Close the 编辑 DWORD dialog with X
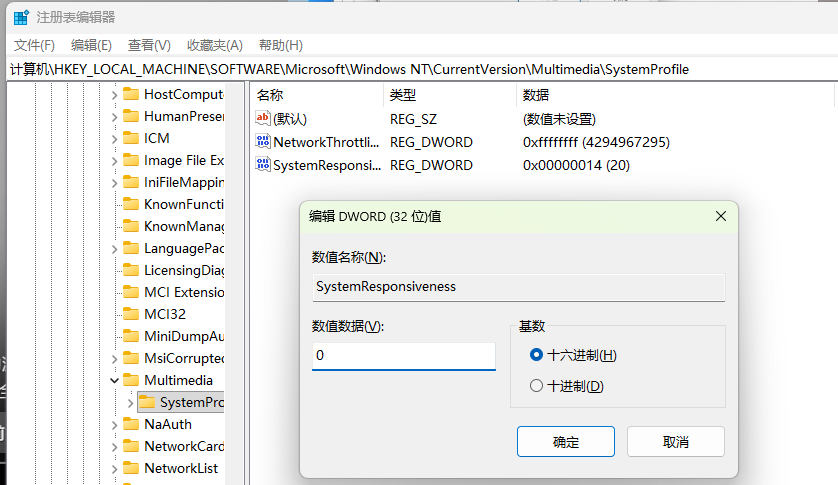 (720, 216)
